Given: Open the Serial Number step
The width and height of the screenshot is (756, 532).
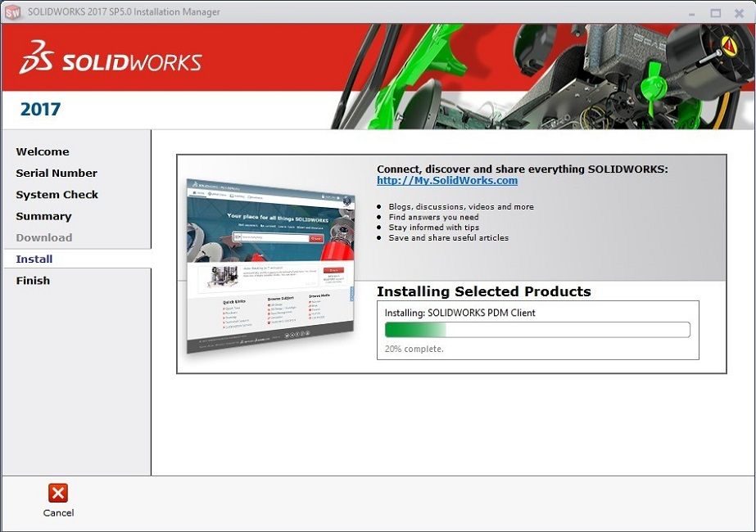Looking at the screenshot, I should coord(56,173).
